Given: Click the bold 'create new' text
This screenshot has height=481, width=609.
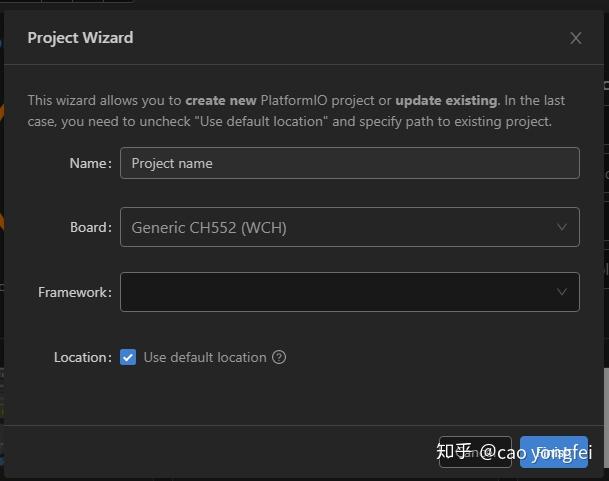Looking at the screenshot, I should 221,100.
